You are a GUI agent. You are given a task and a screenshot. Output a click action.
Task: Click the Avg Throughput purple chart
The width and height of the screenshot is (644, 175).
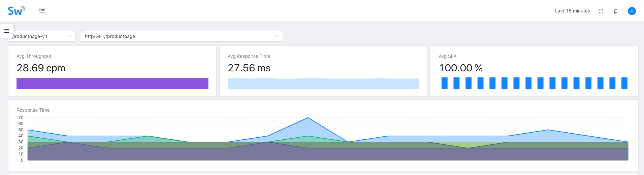click(112, 83)
